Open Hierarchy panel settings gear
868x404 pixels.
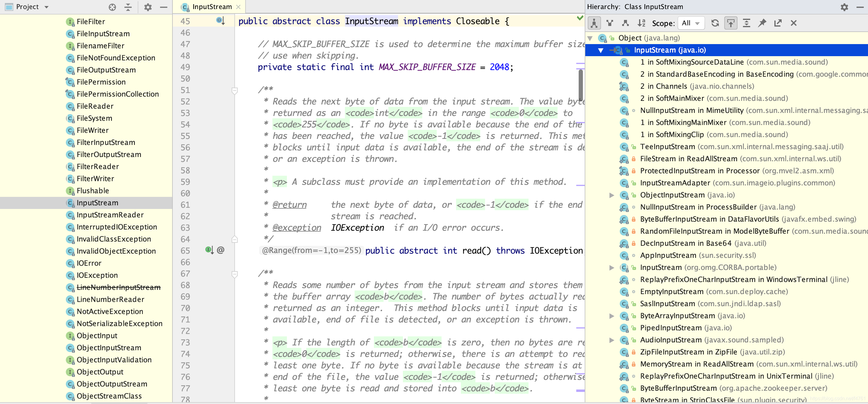(844, 7)
